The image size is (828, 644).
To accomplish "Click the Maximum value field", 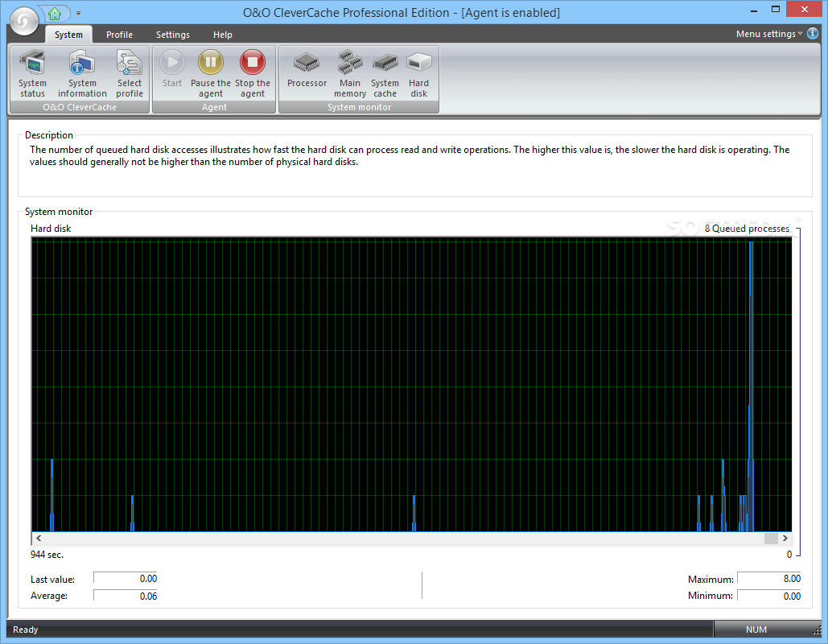I will coord(769,579).
